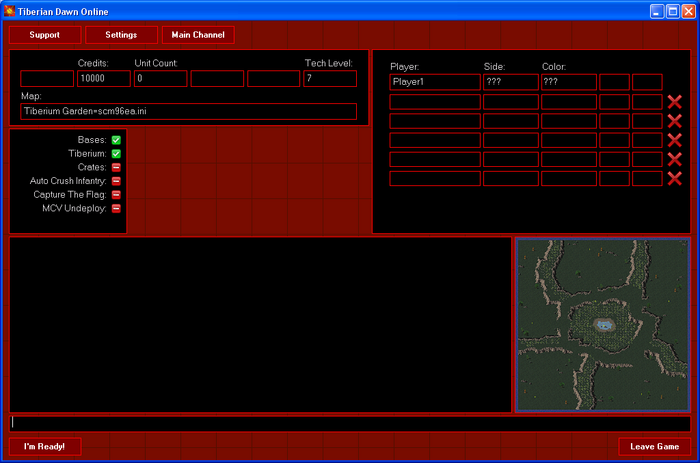The width and height of the screenshot is (700, 463).
Task: Open second row Color selector
Action: click(x=569, y=102)
